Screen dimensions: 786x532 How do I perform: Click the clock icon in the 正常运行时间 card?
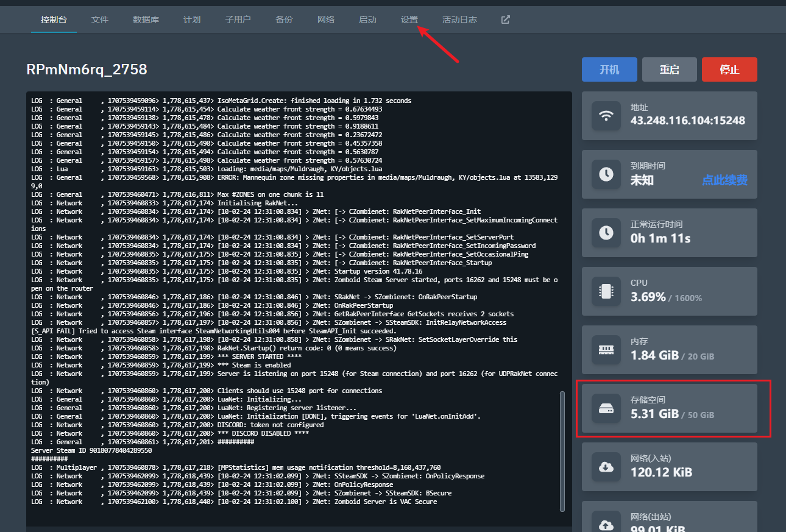tap(606, 233)
